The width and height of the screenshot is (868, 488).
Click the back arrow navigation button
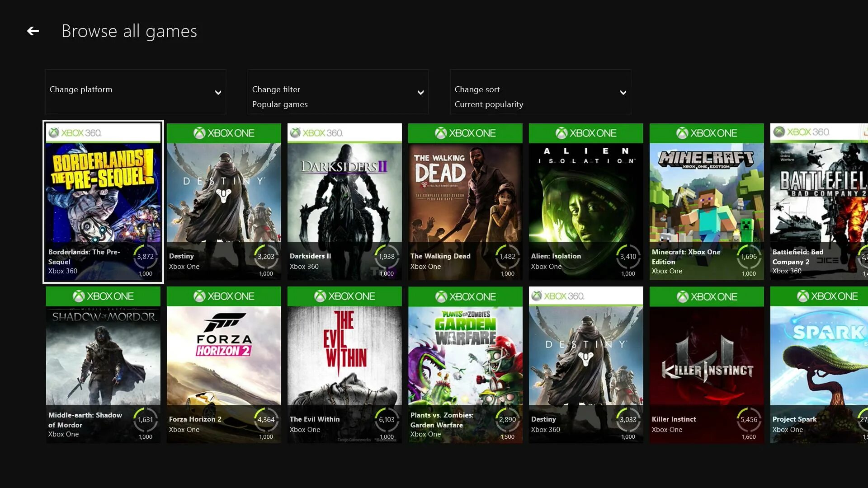pyautogui.click(x=32, y=30)
